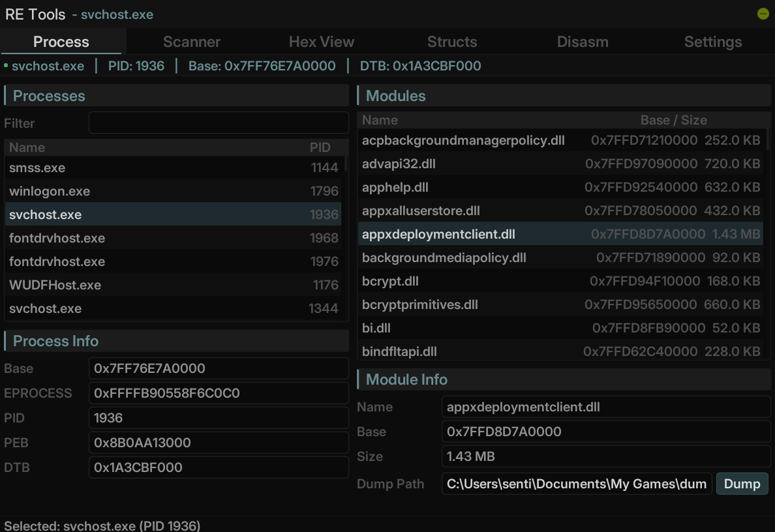Image resolution: width=775 pixels, height=532 pixels.
Task: Select fontdrvhost.exe with PID 1968
Action: [x=173, y=238]
